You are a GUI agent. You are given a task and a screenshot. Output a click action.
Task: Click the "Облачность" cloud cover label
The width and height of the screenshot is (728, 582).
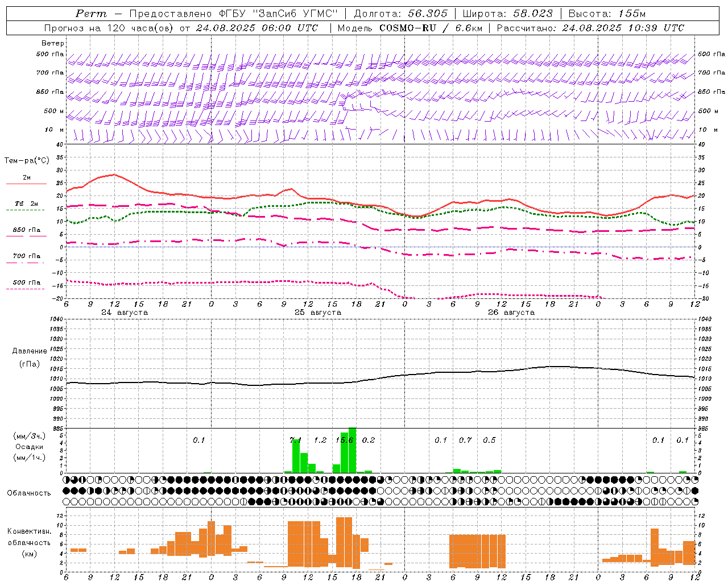(x=29, y=493)
